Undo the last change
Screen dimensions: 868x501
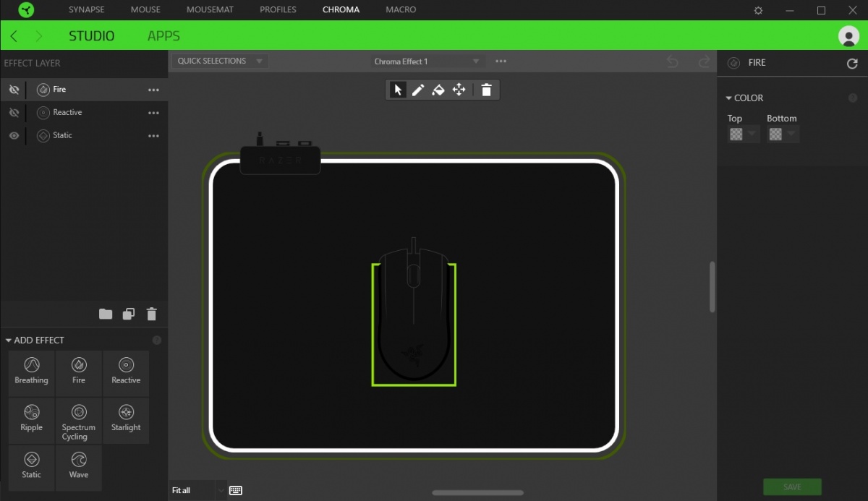[673, 61]
